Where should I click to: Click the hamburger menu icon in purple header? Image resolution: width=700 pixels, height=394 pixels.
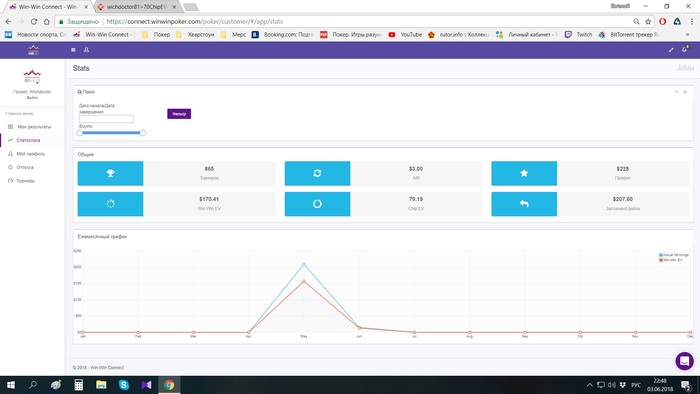(x=73, y=50)
